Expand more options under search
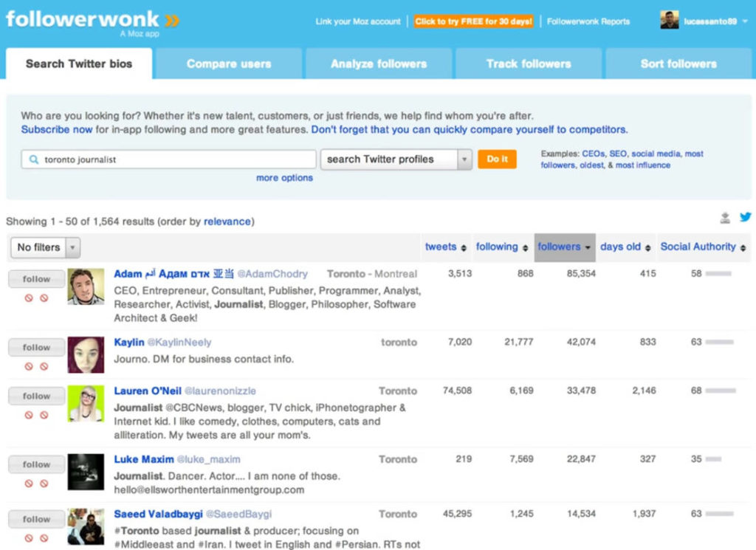 (284, 178)
